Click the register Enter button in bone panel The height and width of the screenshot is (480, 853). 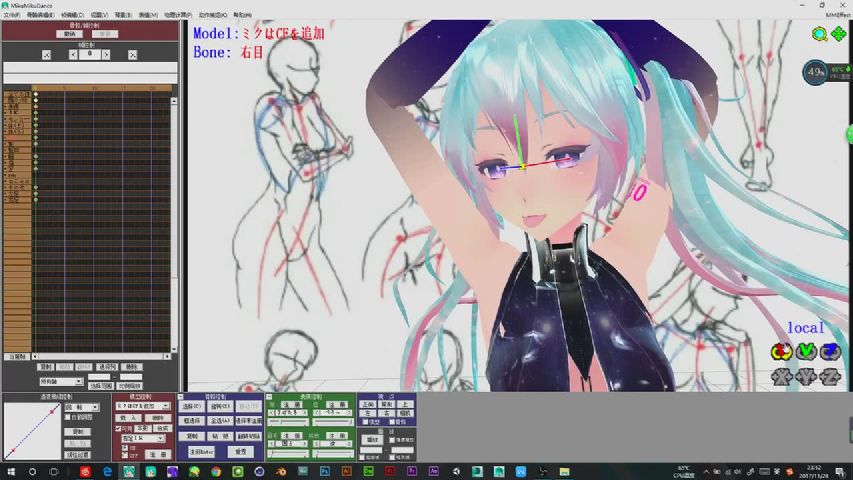pyautogui.click(x=201, y=452)
